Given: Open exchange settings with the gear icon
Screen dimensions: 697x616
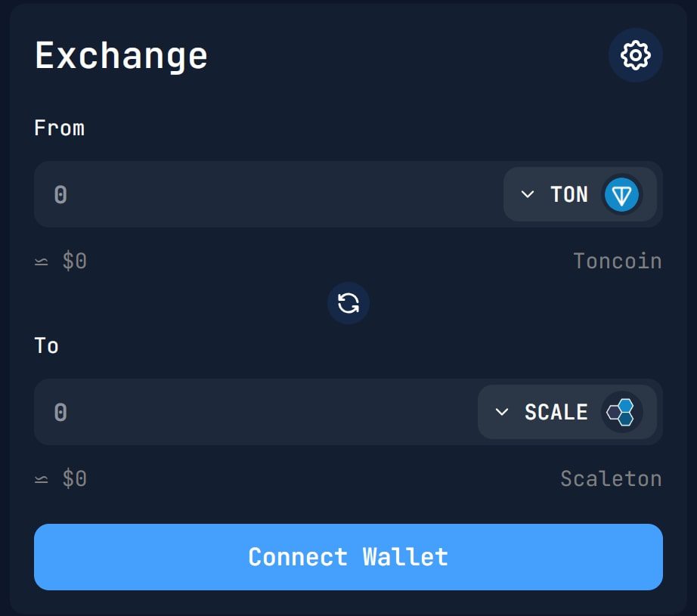Looking at the screenshot, I should 635,55.
